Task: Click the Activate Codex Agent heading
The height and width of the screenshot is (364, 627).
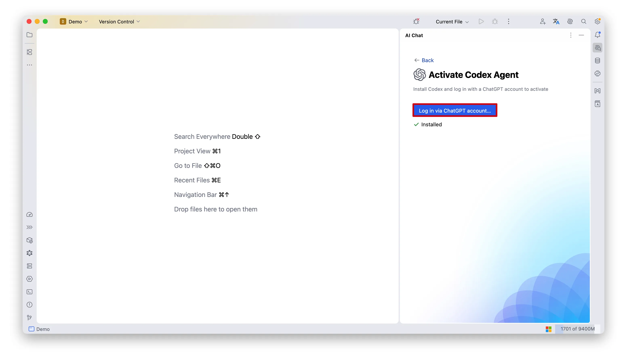Action: [x=473, y=75]
